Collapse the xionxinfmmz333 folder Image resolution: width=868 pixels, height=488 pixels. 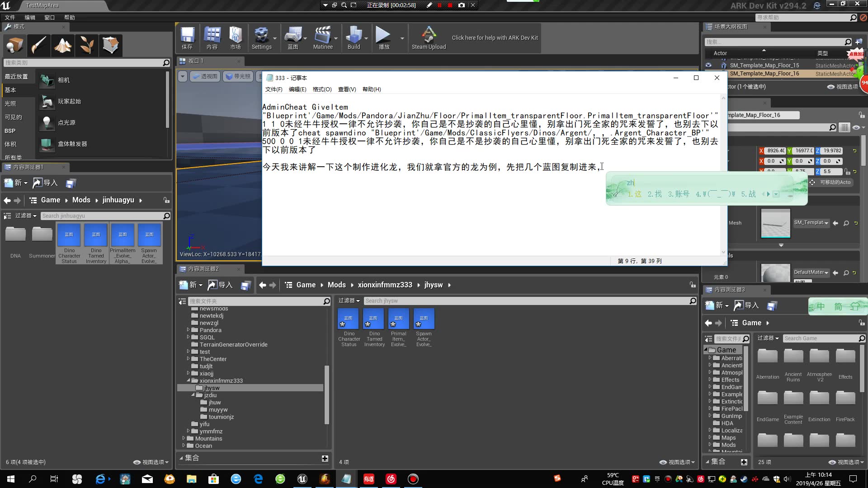(189, 380)
